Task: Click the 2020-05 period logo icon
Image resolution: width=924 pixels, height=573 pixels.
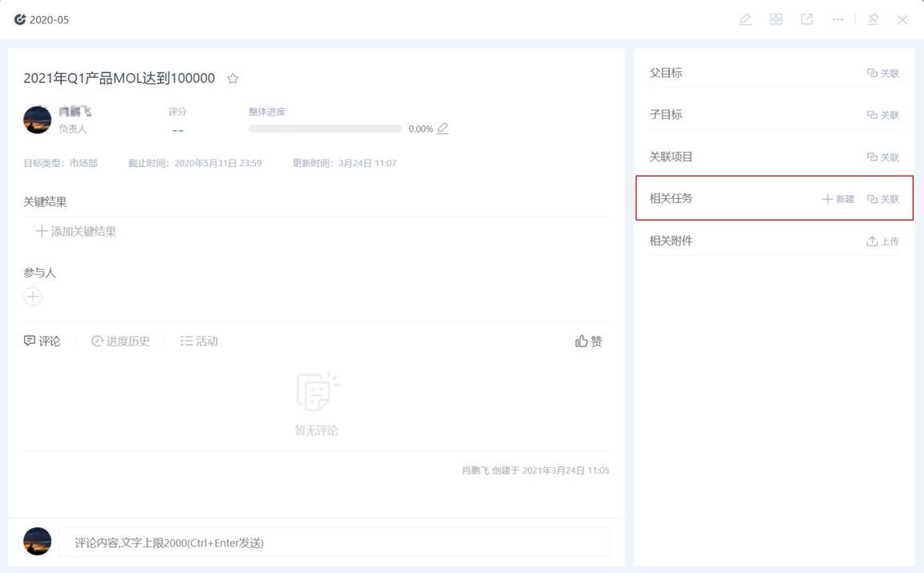Action: (x=20, y=19)
